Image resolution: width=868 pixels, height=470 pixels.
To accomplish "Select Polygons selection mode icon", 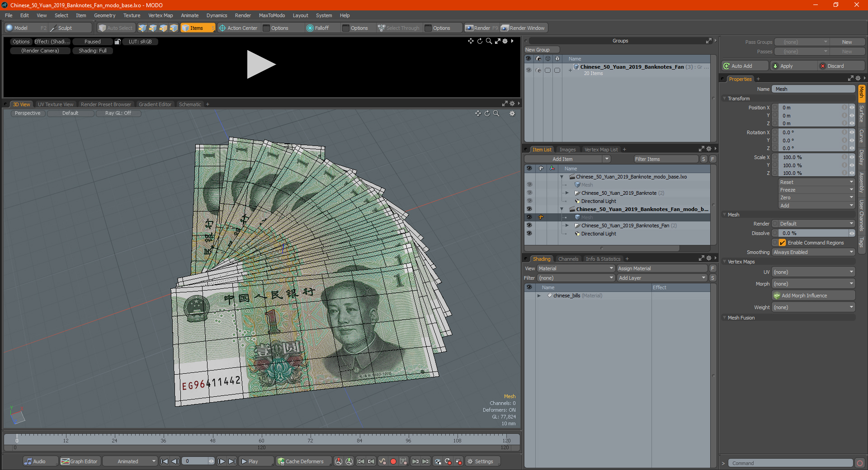I will 163,28.
